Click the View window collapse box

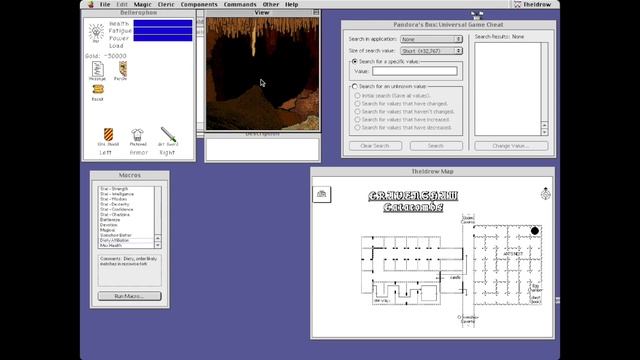coord(316,13)
